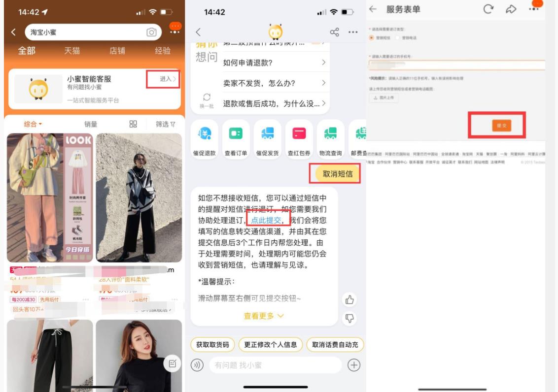
Task: Click the thumbs up icon on the reply
Action: (x=349, y=299)
